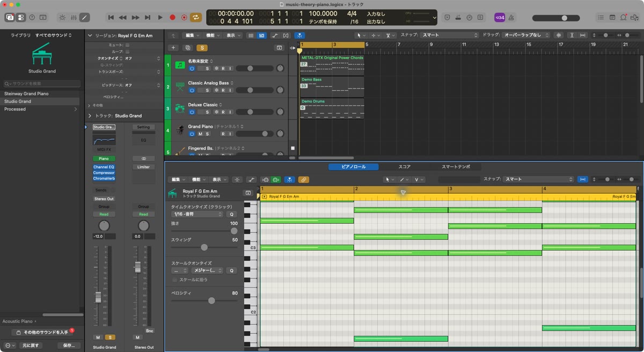Open the Mixer icon in the control bar
Image resolution: width=644 pixels, height=352 pixels.
coord(74,17)
